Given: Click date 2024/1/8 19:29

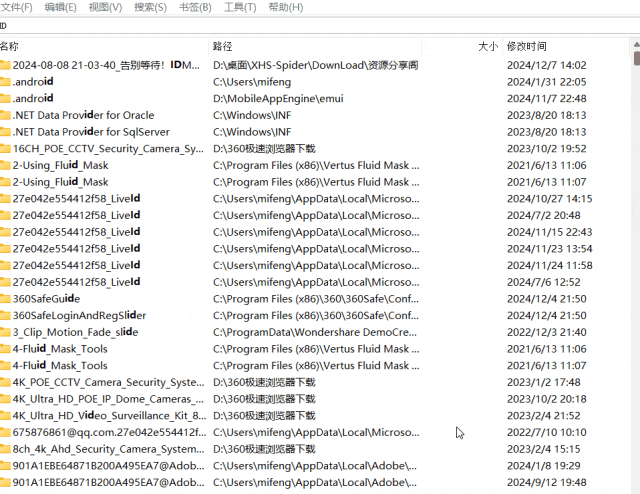Looking at the screenshot, I should (544, 466).
